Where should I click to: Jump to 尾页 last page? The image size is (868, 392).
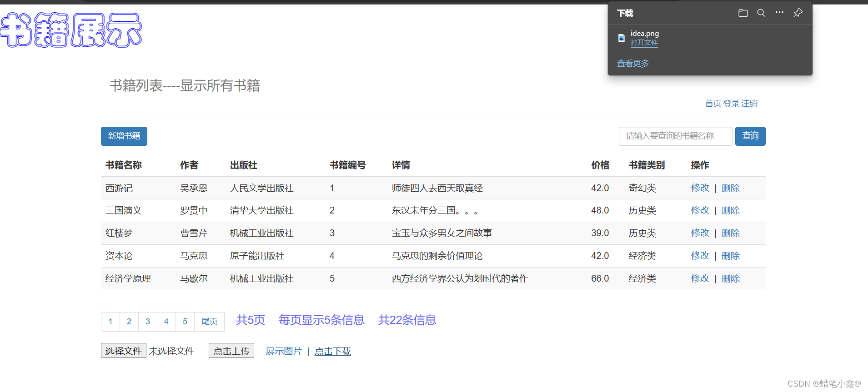pyautogui.click(x=210, y=322)
